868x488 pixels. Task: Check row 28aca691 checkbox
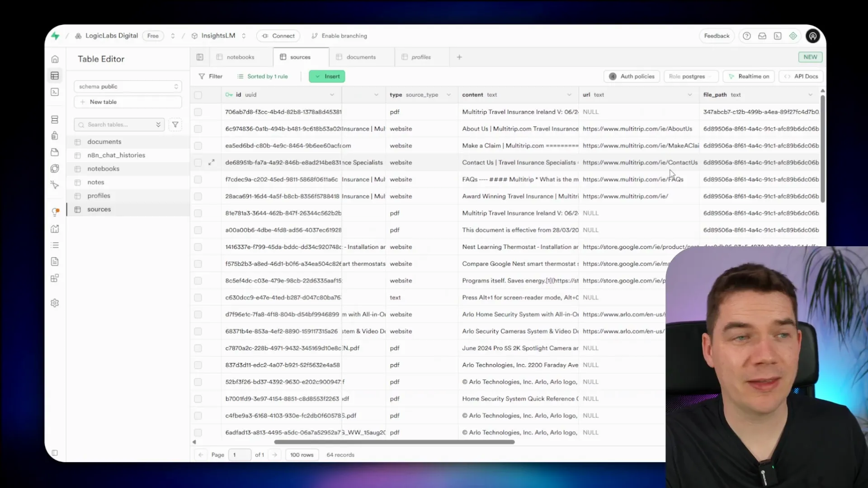pyautogui.click(x=198, y=196)
